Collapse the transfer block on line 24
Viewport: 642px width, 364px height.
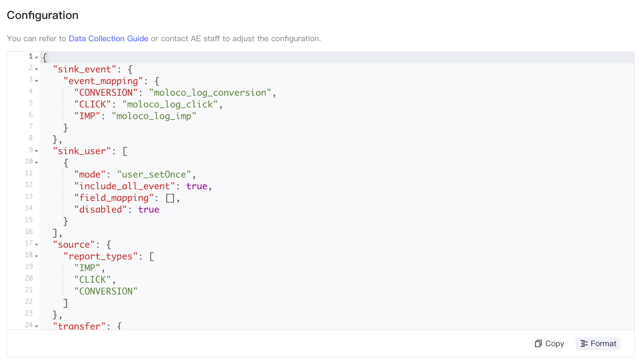(x=36, y=326)
